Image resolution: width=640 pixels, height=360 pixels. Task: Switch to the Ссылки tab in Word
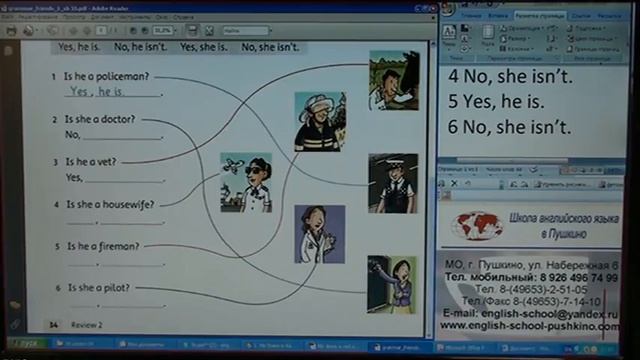tap(581, 16)
